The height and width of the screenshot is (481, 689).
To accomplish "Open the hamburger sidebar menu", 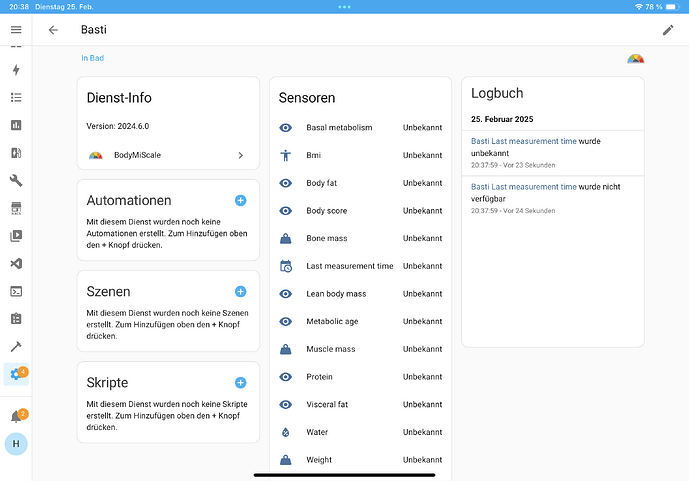I will pyautogui.click(x=16, y=30).
